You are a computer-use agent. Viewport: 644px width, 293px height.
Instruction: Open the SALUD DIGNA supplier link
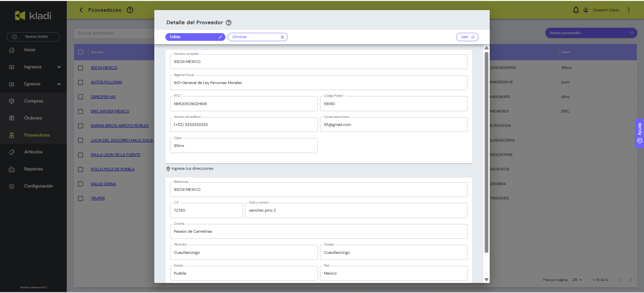[x=103, y=184]
